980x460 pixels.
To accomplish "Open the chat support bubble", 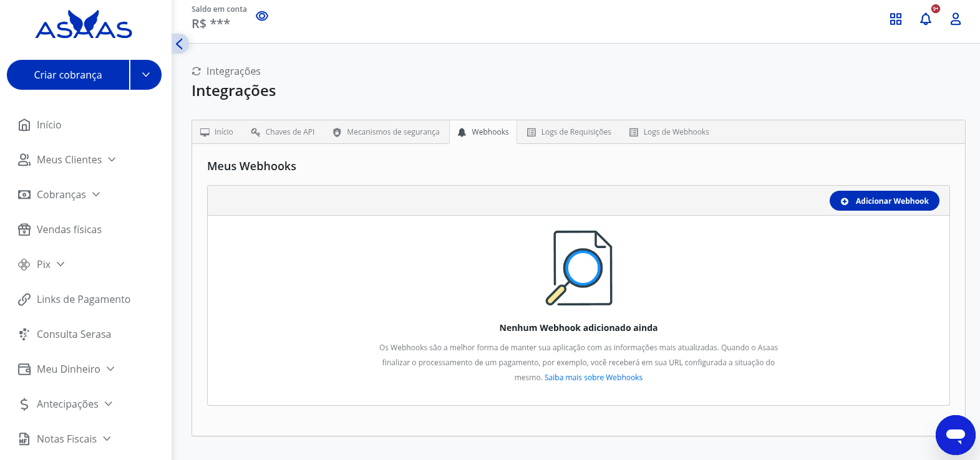I will point(956,435).
